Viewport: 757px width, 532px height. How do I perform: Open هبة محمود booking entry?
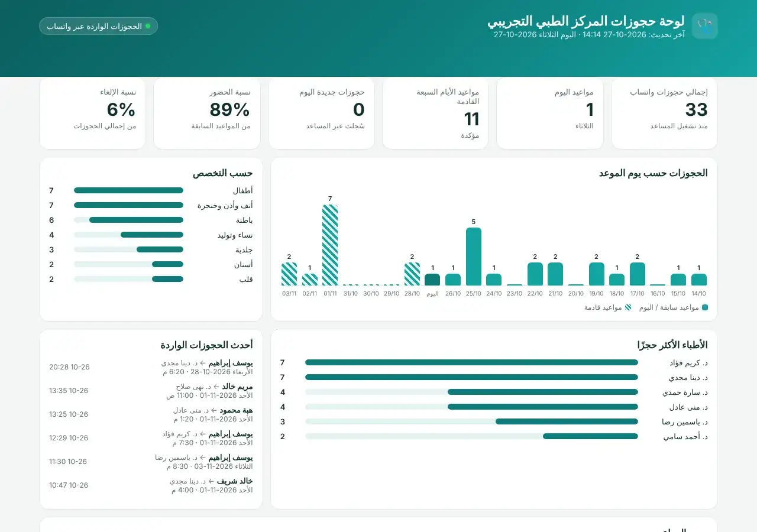click(x=151, y=414)
